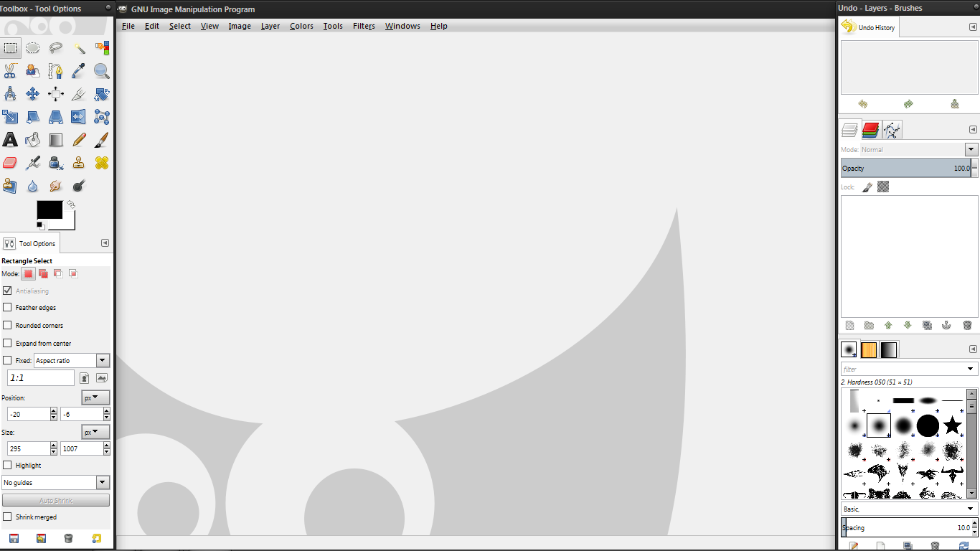Open the File menu
This screenshot has width=980, height=551.
128,26
